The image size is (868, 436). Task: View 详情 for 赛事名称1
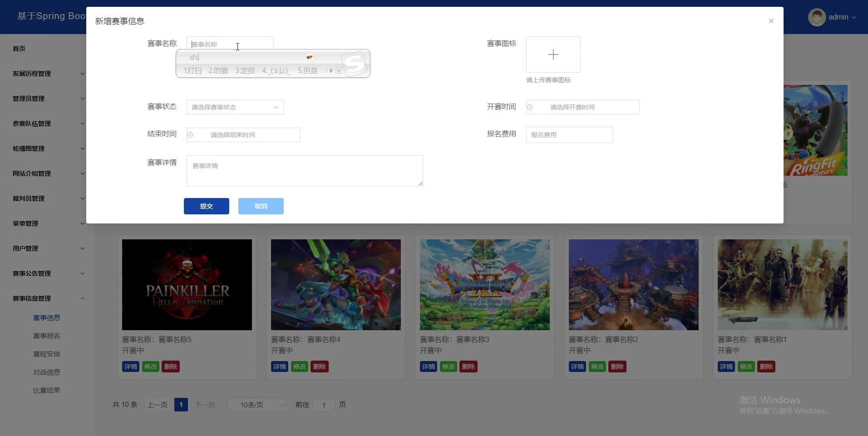click(726, 367)
